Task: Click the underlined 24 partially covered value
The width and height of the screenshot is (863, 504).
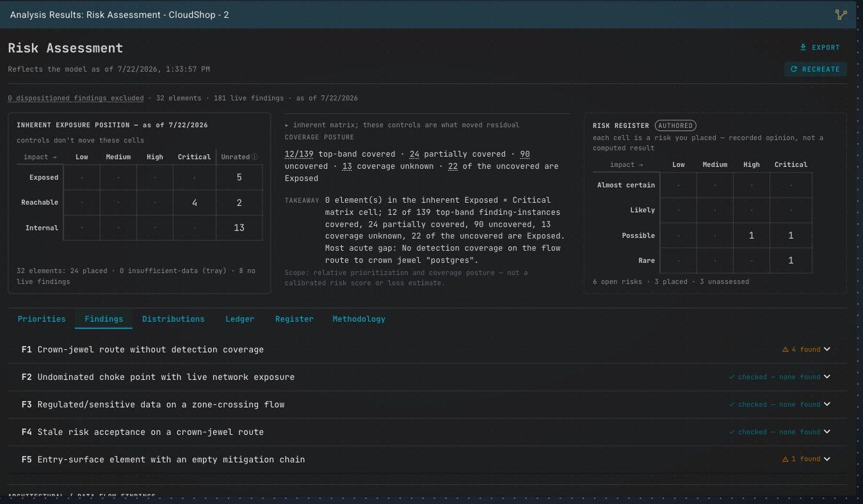Action: 414,154
